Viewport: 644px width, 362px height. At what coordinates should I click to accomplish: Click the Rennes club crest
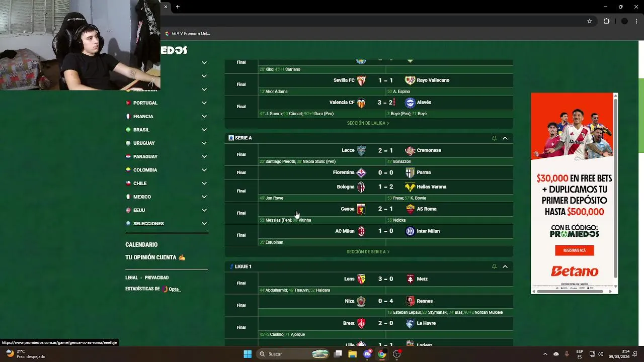point(410,301)
